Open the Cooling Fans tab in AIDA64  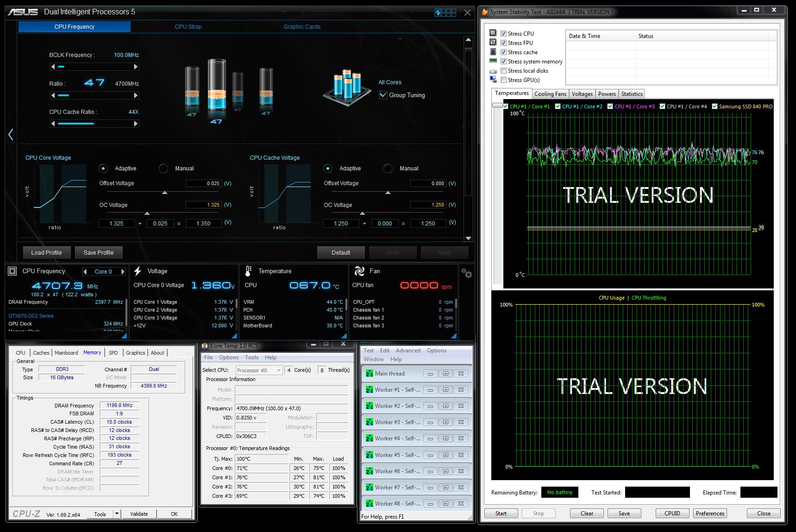(x=550, y=94)
